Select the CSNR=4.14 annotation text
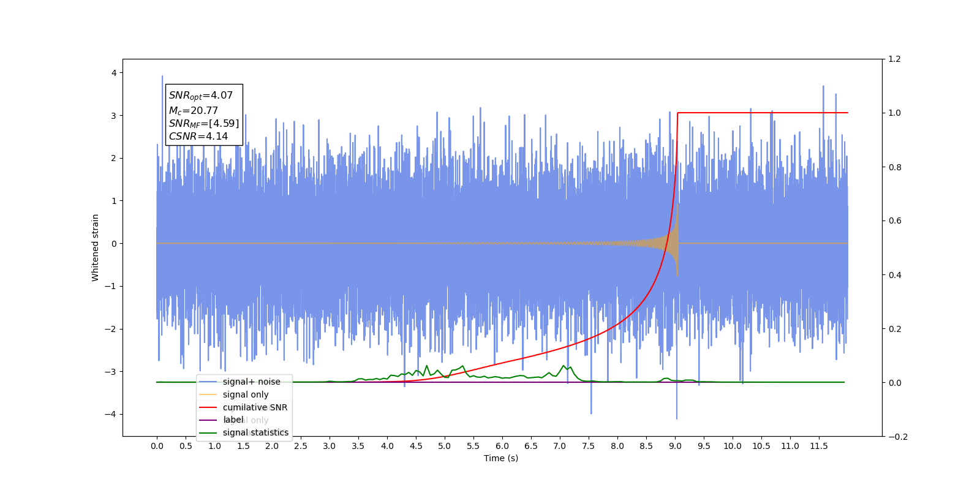This screenshot has height=490, width=980. [198, 136]
